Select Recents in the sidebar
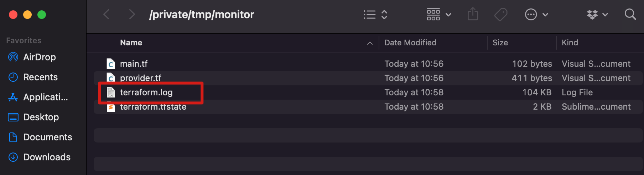 tap(40, 77)
